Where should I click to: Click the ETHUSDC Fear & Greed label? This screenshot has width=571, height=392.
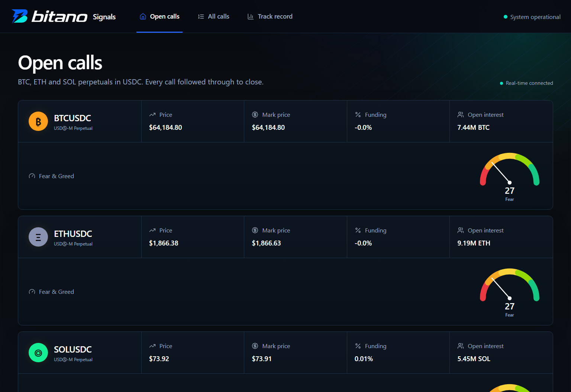(x=57, y=292)
